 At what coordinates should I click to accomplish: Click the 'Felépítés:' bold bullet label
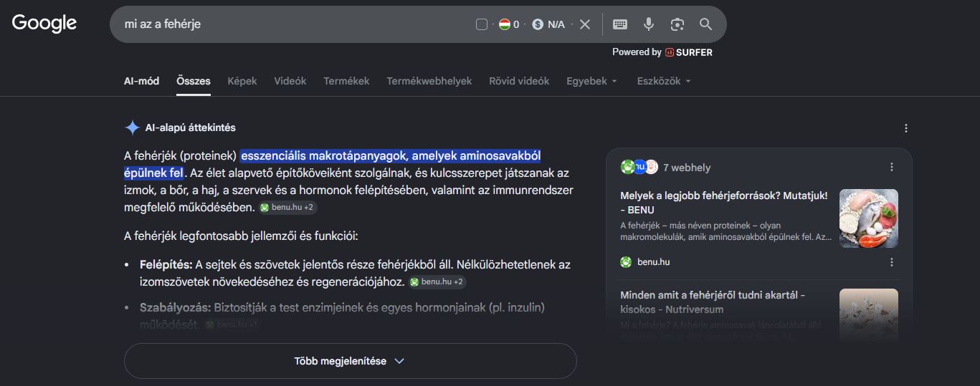click(166, 264)
